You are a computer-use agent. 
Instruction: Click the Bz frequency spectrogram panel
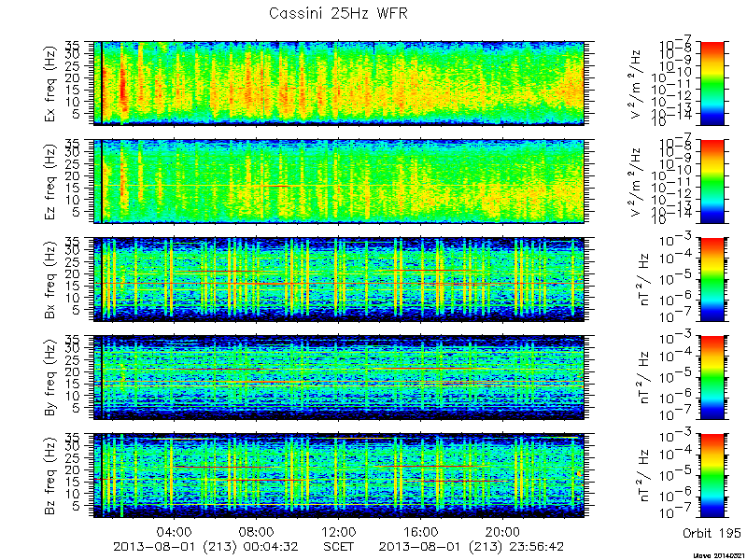click(x=339, y=476)
